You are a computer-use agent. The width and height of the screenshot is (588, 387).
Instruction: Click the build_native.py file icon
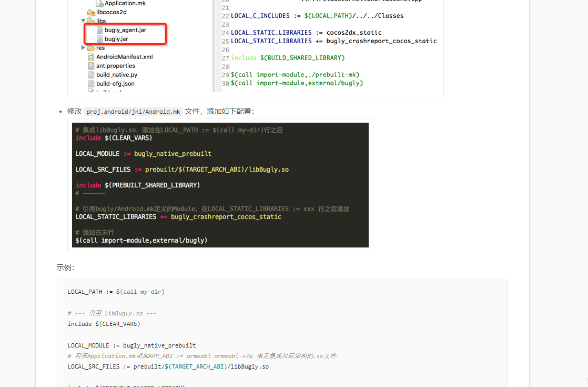91,75
